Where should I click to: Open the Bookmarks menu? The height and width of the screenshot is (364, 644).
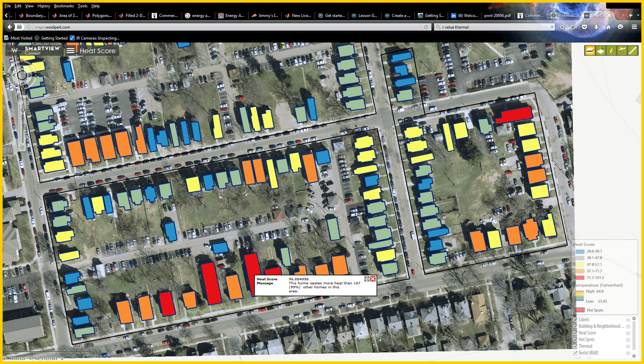tap(64, 6)
